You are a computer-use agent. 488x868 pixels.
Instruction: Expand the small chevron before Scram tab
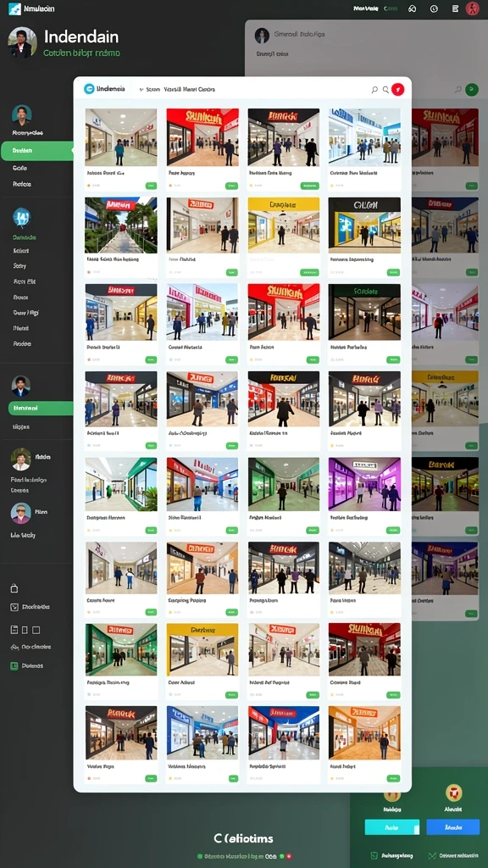pos(141,89)
